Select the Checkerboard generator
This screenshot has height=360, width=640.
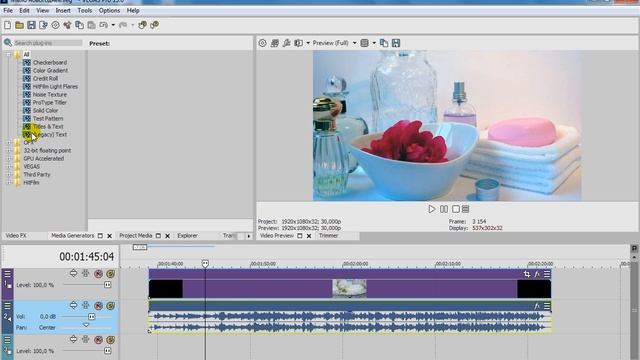[x=49, y=62]
